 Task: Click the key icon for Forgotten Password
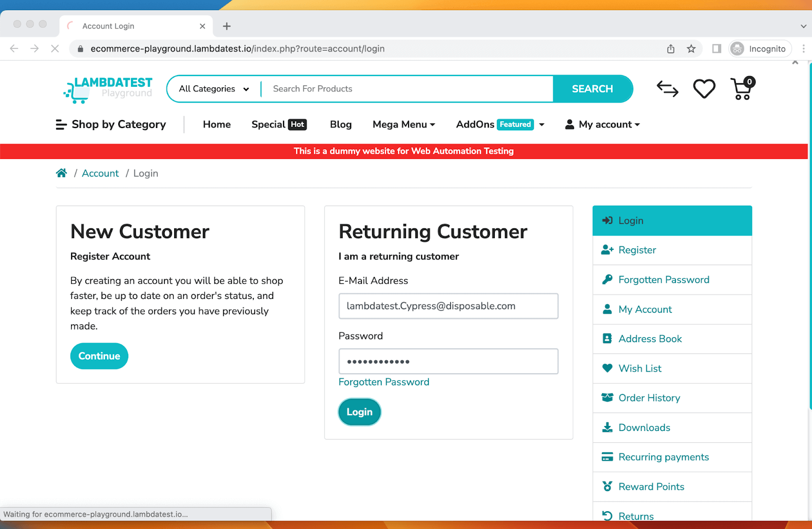pos(607,279)
